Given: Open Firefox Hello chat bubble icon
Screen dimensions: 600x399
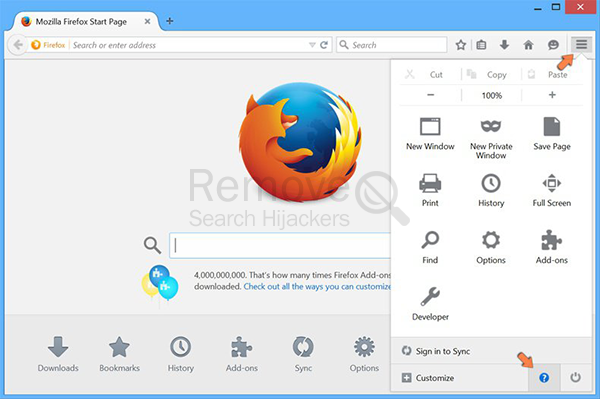Looking at the screenshot, I should [x=553, y=45].
